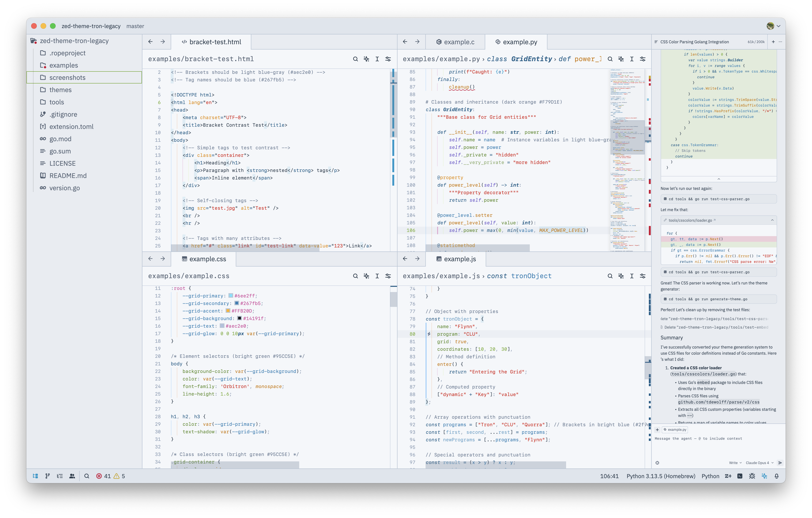Toggle the agent panel sparkle in status bar
The height and width of the screenshot is (518, 812).
(x=764, y=476)
